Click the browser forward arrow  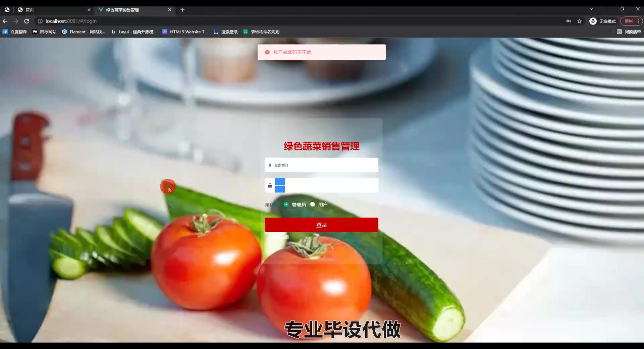[x=16, y=21]
